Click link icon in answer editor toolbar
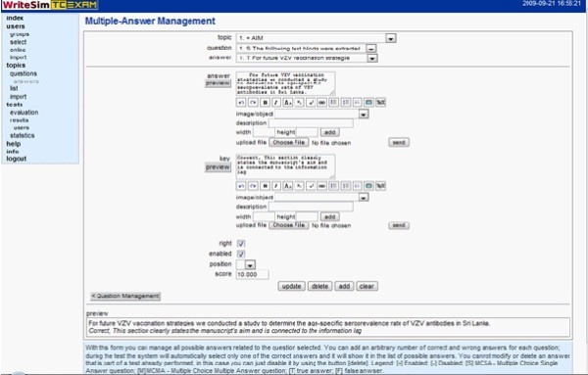The width and height of the screenshot is (588, 375). pos(321,102)
